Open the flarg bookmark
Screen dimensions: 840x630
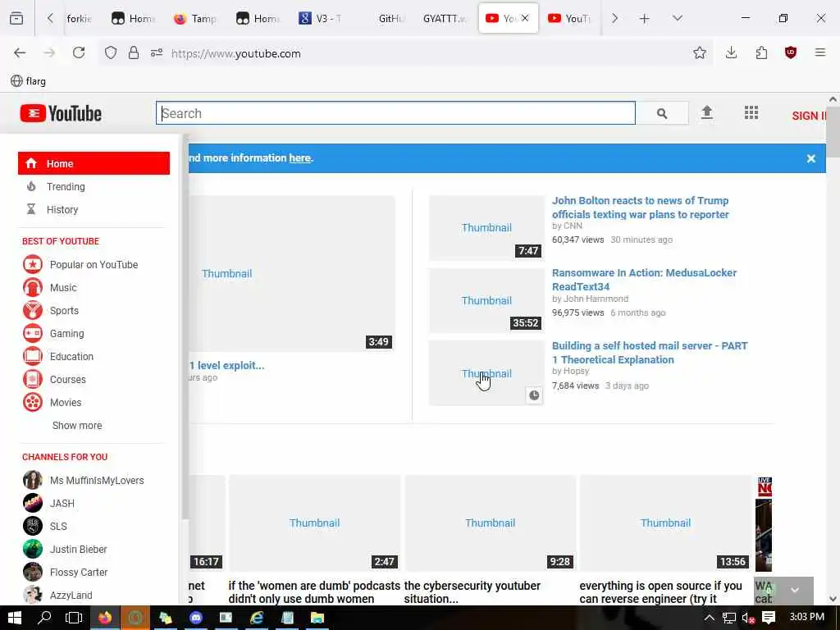[29, 81]
